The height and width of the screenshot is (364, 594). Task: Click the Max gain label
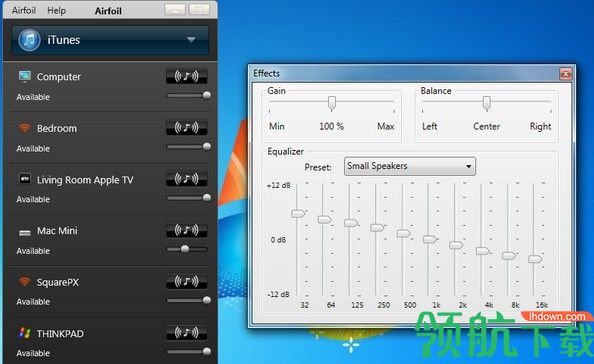tap(386, 126)
